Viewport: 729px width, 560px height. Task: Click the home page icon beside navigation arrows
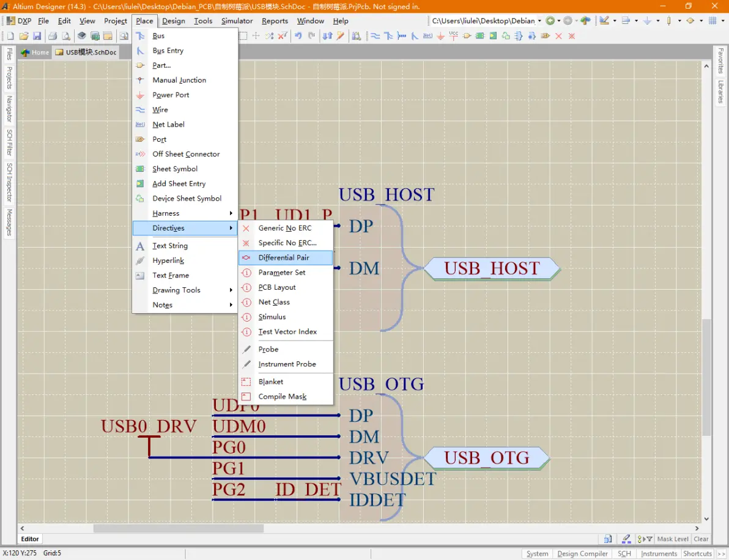point(585,20)
